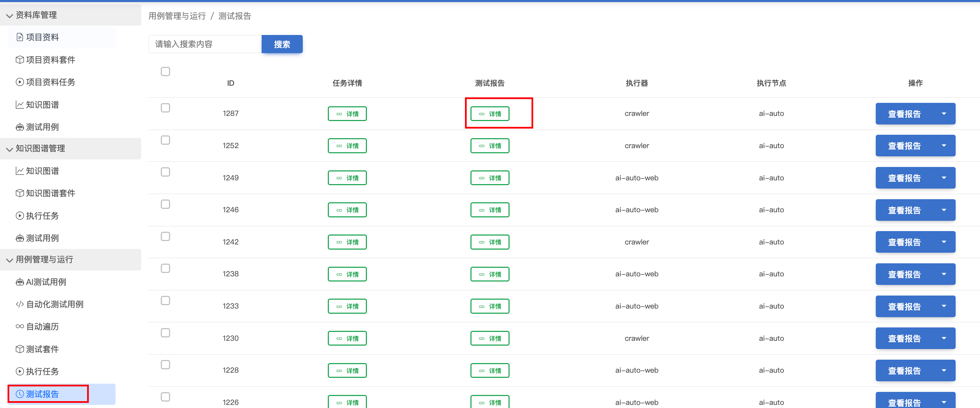Image resolution: width=980 pixels, height=408 pixels.
Task: Click the robot icon beside AI测试用例
Action: coord(20,282)
